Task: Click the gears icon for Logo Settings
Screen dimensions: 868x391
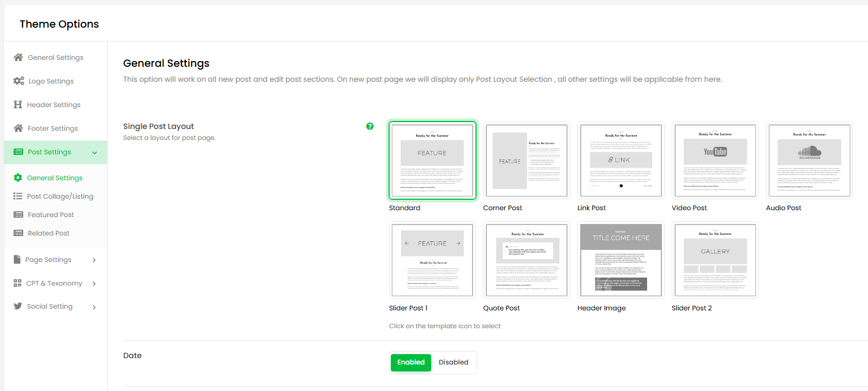Action: tap(19, 81)
